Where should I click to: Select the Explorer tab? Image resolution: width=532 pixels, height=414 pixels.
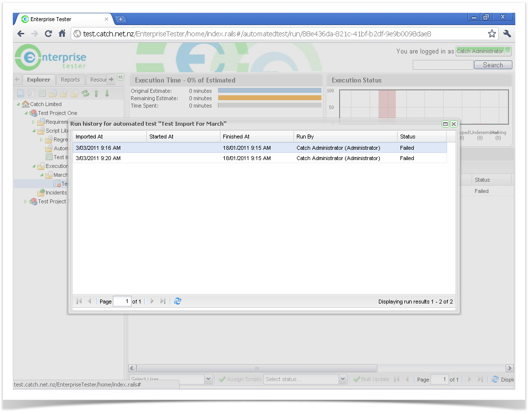[x=38, y=80]
